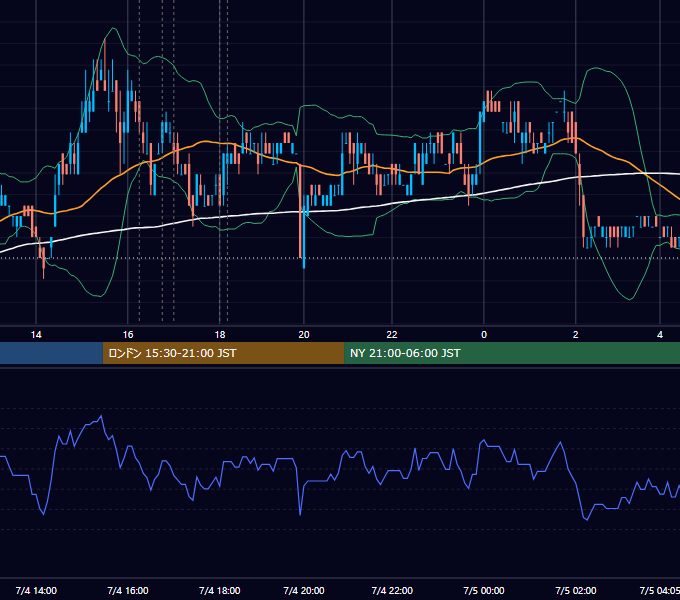This screenshot has width=680, height=600.
Task: Click the 4 hour label on price chart axis
Action: (660, 335)
